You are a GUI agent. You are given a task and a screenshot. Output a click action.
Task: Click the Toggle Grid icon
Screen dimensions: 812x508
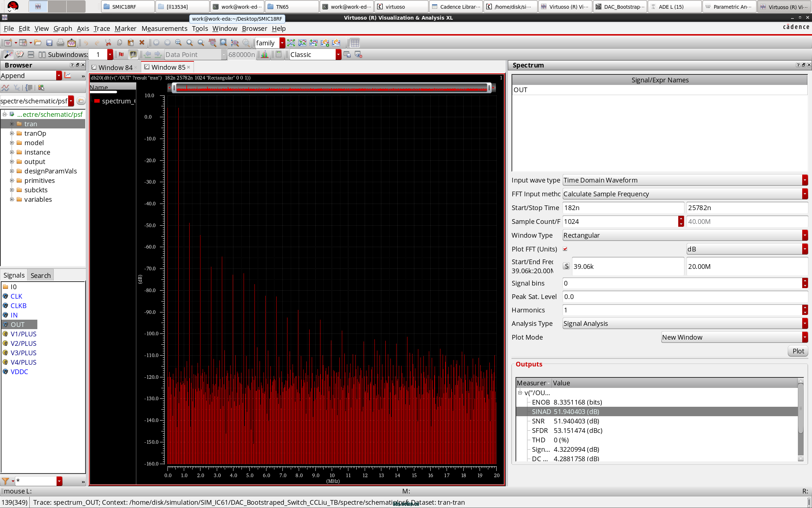[x=355, y=43]
